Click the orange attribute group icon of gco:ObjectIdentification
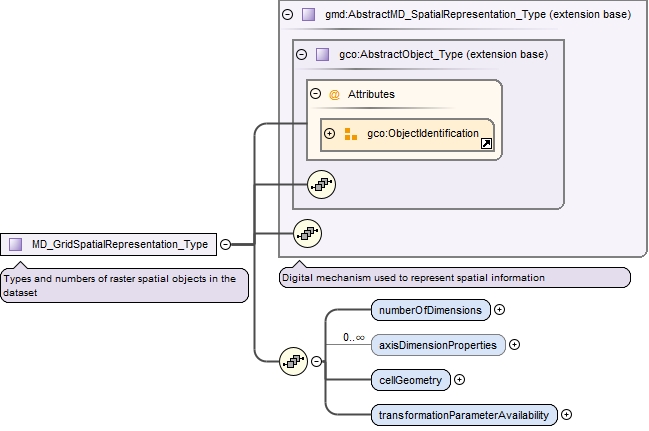Screen dimensions: 649x431 coord(350,134)
